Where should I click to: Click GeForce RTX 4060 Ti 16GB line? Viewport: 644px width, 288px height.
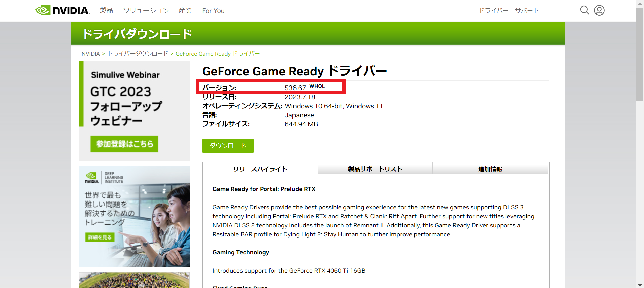click(289, 271)
